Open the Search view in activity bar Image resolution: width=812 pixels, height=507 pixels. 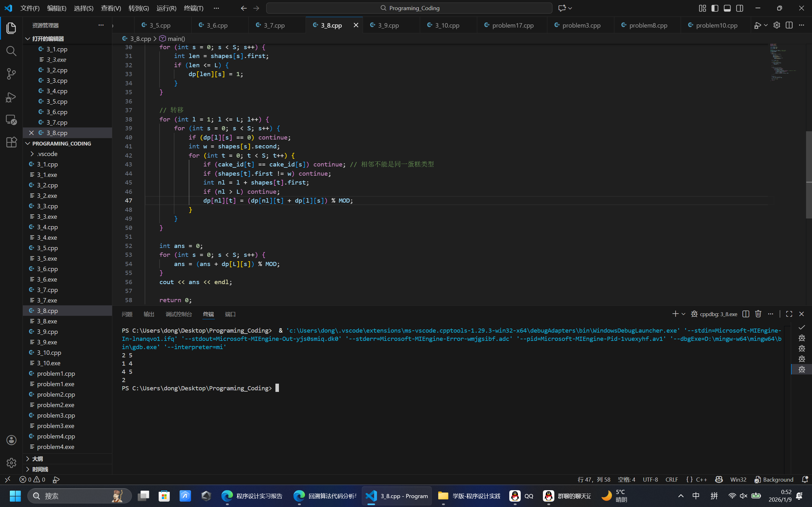click(11, 51)
